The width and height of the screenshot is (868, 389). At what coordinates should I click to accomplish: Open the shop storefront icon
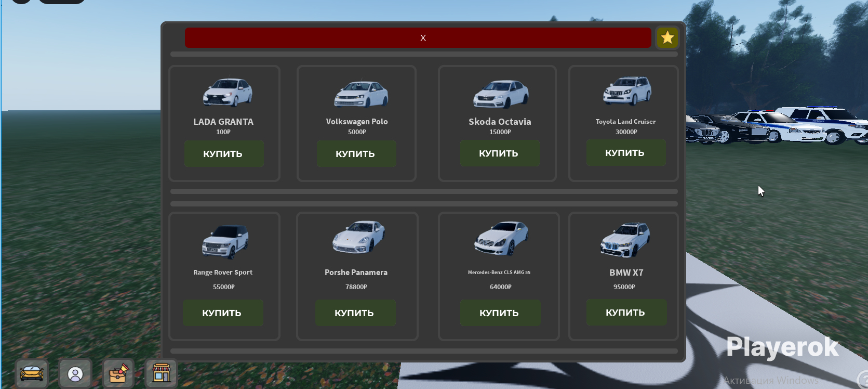161,373
